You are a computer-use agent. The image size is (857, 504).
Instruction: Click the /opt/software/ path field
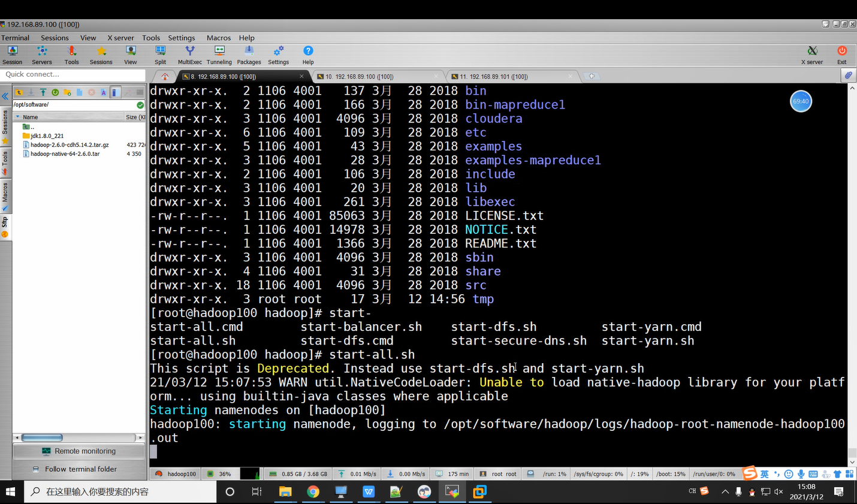74,104
